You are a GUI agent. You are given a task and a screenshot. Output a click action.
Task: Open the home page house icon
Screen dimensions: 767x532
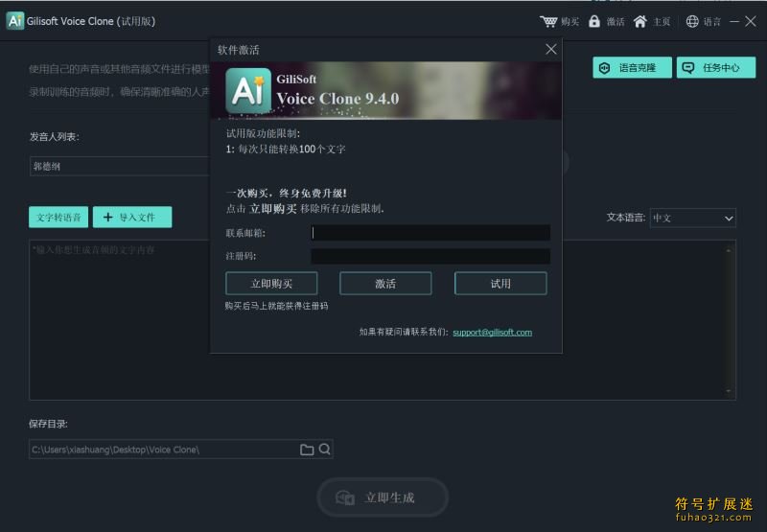[639, 21]
